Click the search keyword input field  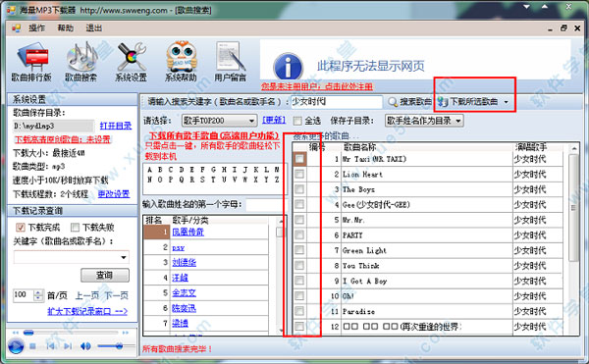pos(336,102)
